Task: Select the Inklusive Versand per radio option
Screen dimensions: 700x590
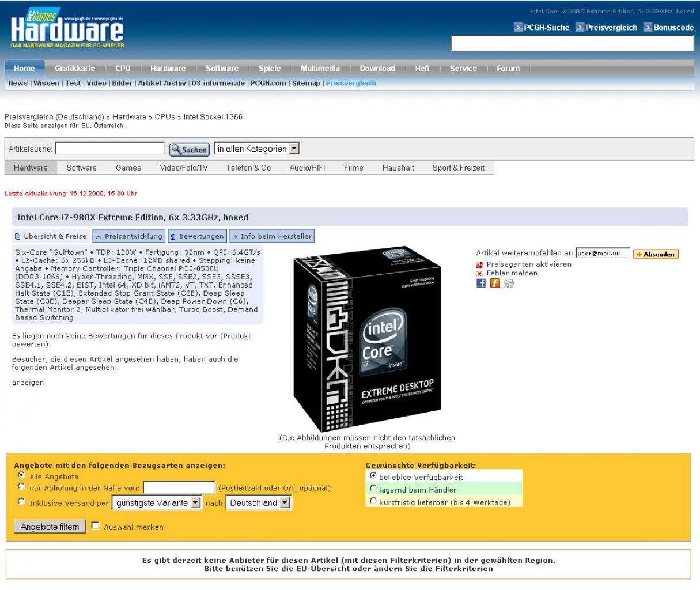Action: [22, 502]
